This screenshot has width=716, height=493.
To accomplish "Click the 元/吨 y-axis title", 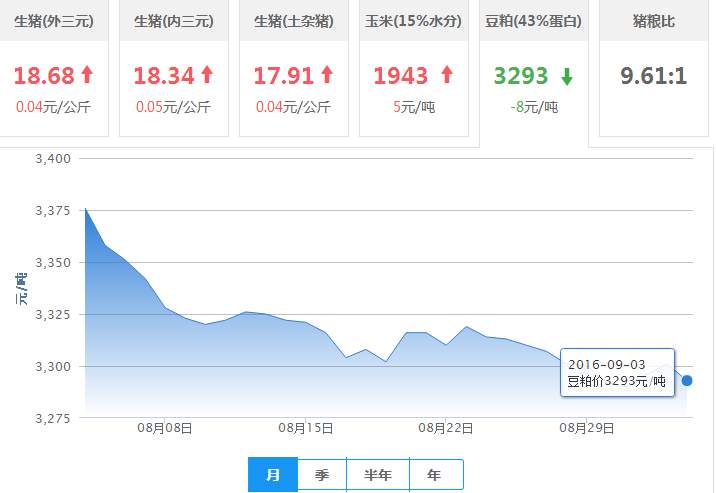I will pos(21,289).
